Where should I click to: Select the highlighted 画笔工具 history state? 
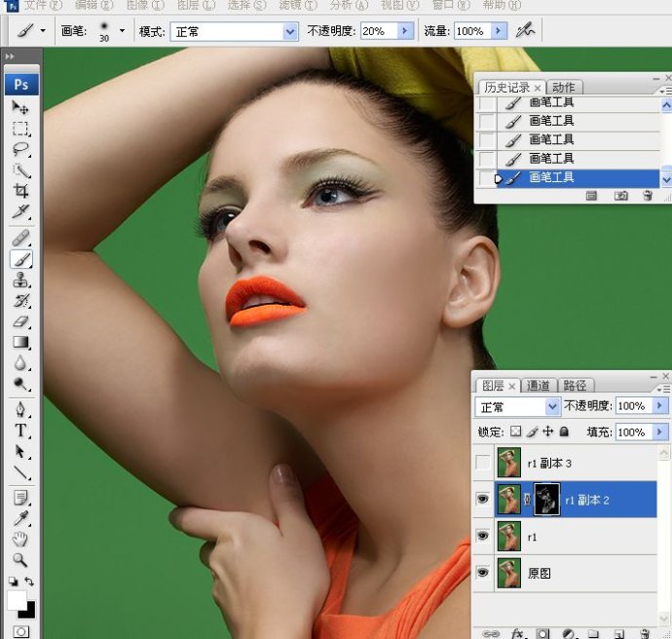click(577, 177)
